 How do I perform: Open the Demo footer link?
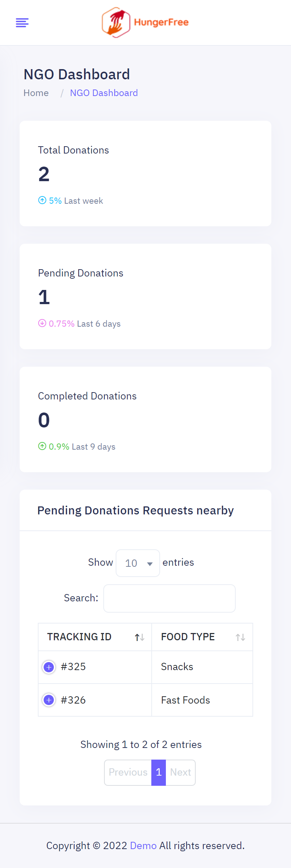(143, 846)
